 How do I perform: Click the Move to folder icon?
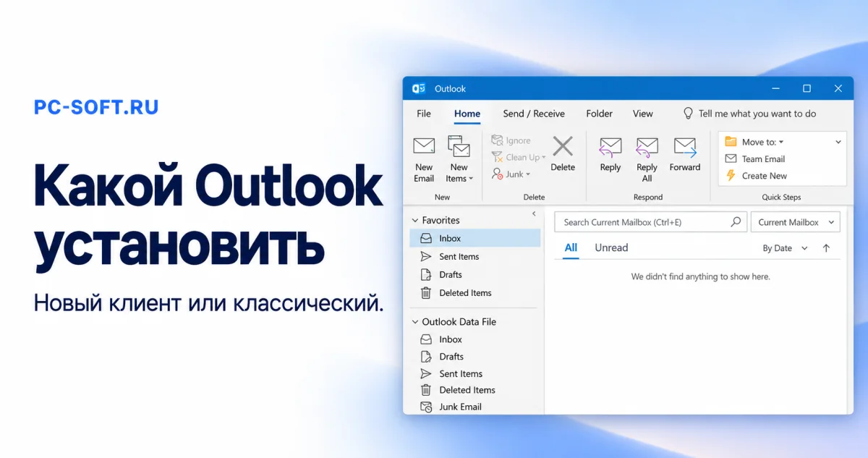(x=731, y=142)
